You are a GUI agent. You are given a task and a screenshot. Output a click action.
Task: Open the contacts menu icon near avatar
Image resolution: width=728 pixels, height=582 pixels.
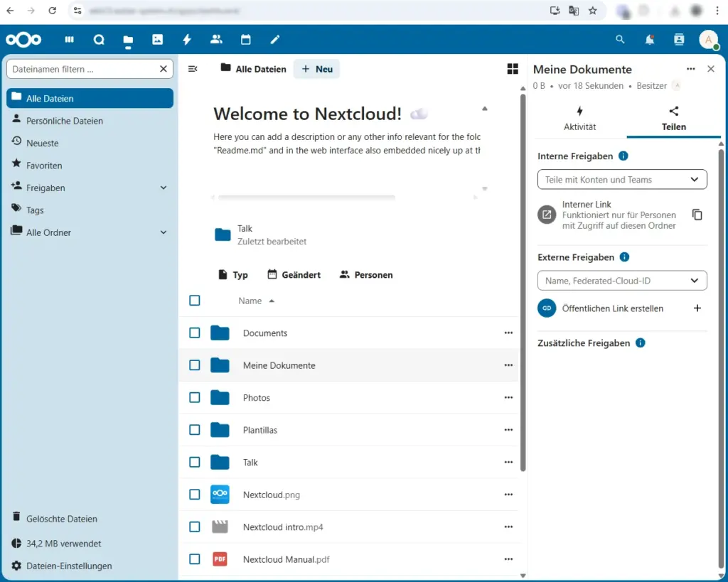coord(679,40)
